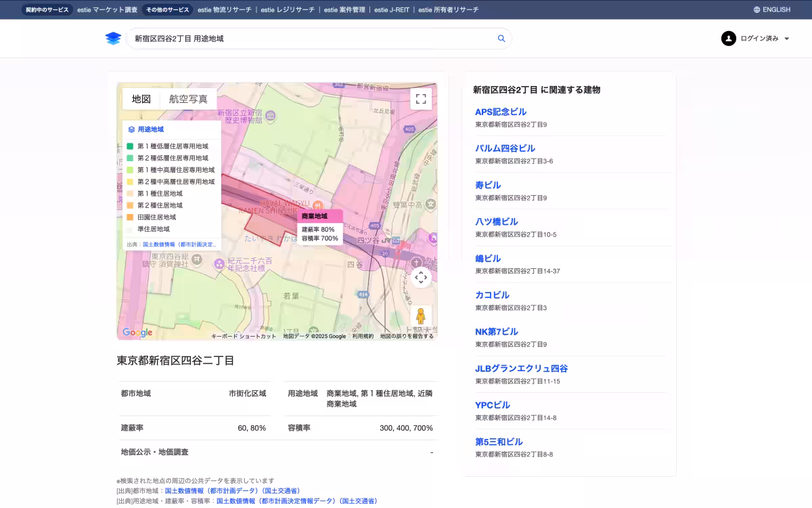
Task: Open the APS記念ビル building link
Action: click(x=500, y=112)
